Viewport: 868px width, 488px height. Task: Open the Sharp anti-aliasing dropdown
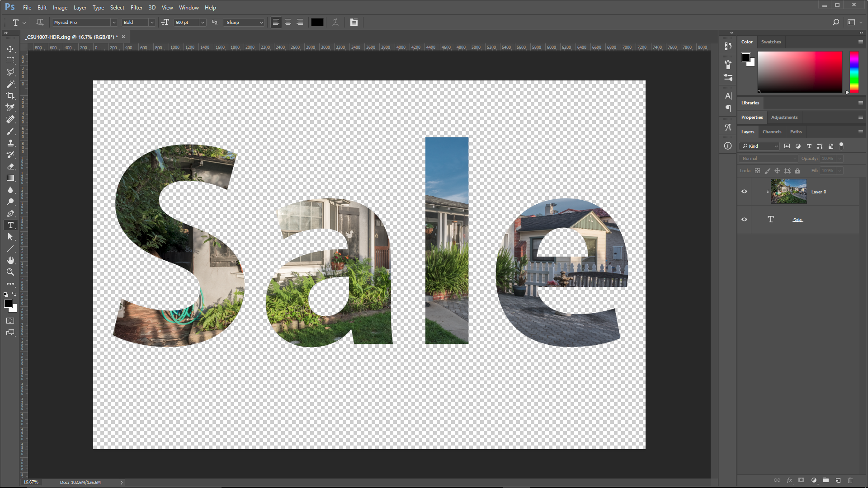pos(261,22)
